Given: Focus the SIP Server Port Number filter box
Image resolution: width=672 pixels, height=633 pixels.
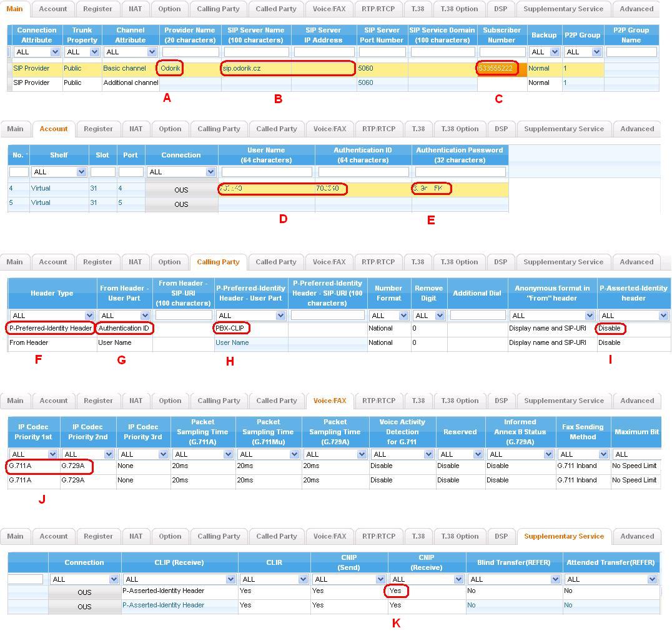Looking at the screenshot, I should [382, 52].
